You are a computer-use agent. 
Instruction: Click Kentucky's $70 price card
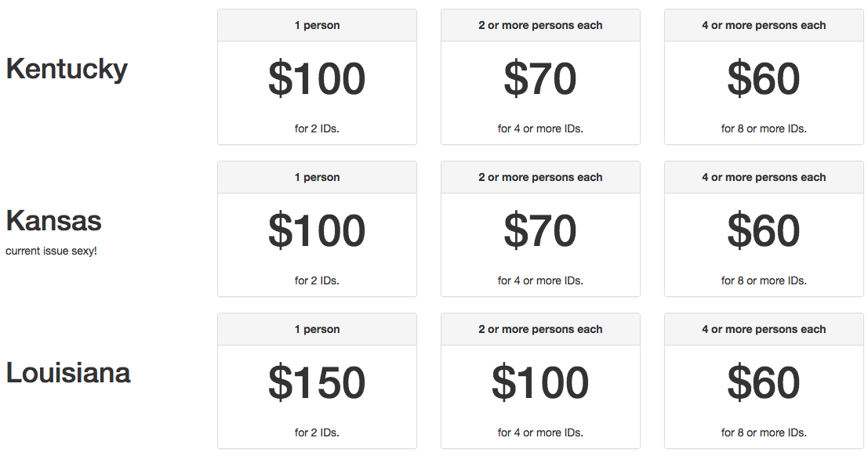click(540, 78)
